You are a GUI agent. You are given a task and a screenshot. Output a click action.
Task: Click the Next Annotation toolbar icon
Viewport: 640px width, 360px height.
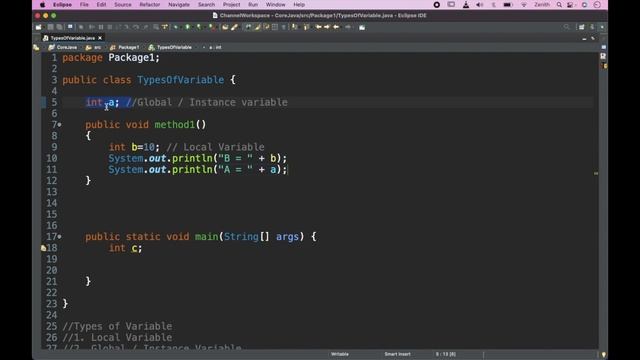click(295, 27)
